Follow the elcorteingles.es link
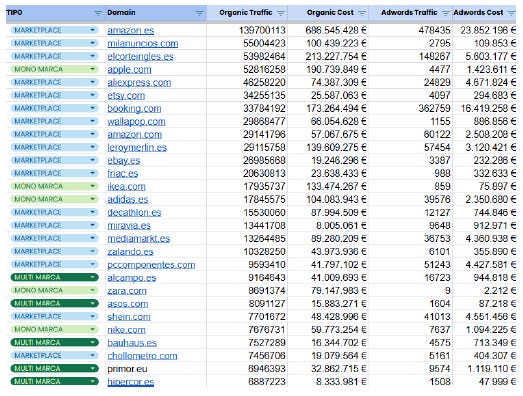Viewport: 523px width, 396px height. tap(140, 56)
